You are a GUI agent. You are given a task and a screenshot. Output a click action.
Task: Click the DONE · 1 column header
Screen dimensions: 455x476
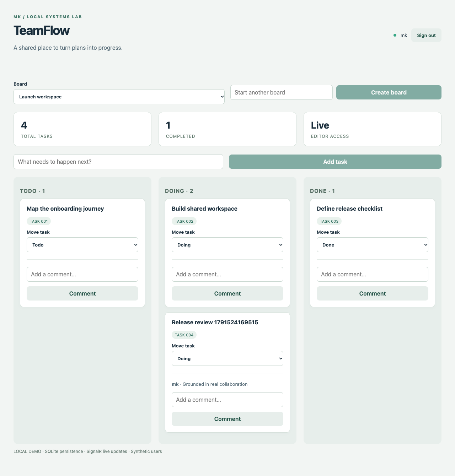(322, 191)
